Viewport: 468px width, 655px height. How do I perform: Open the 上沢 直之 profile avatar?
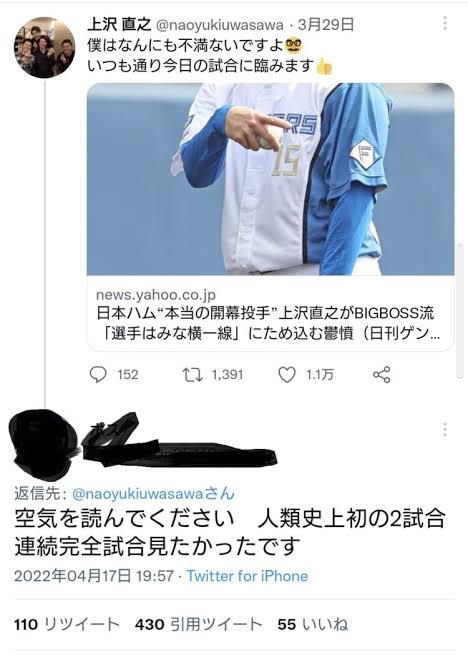45,47
